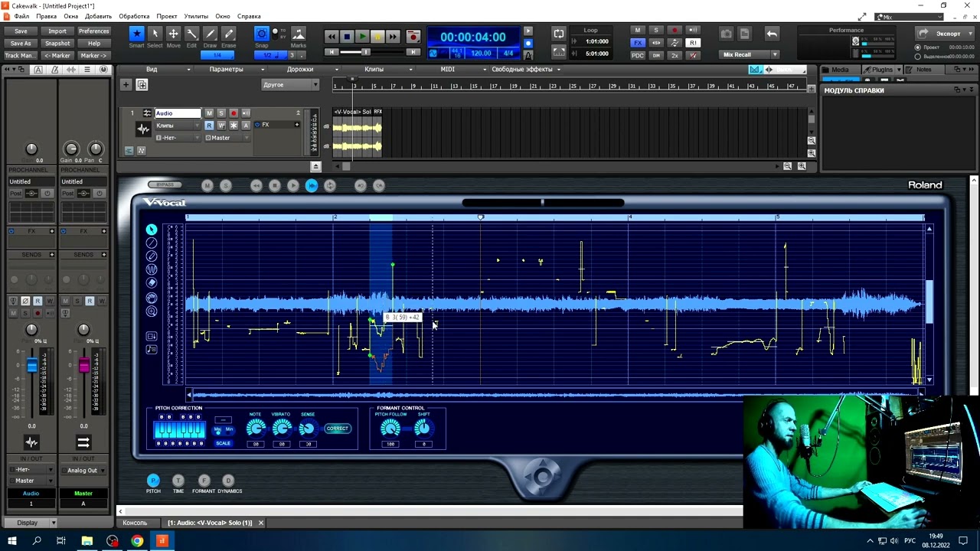The width and height of the screenshot is (980, 551).
Task: Activate the Edit tool
Action: [191, 34]
